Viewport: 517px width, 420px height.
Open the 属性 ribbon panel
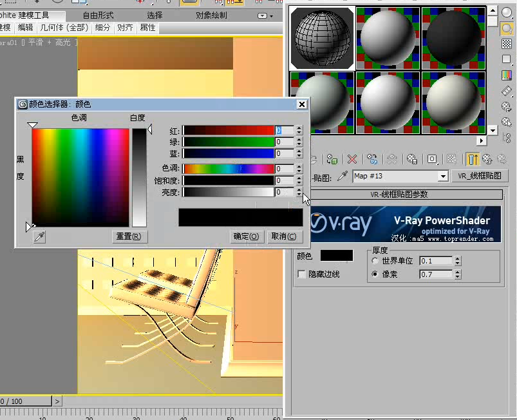point(147,28)
